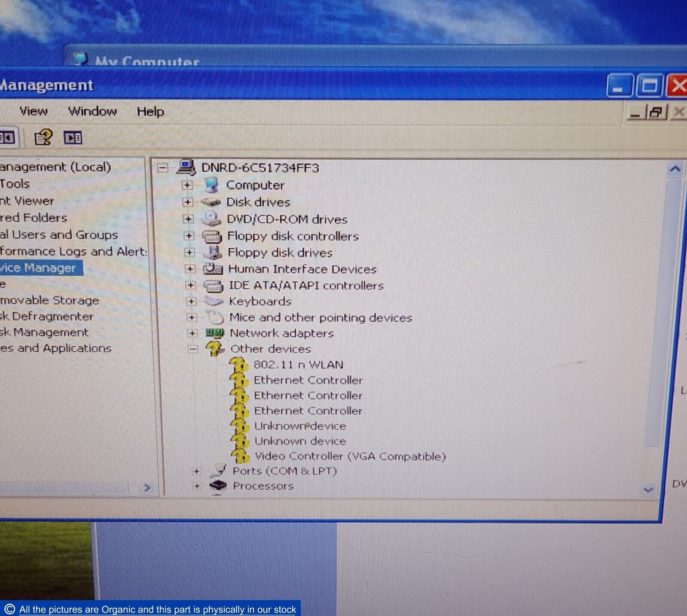This screenshot has height=616, width=687.
Task: Click the show/hide action pane toolbar icon
Action: pos(73,138)
